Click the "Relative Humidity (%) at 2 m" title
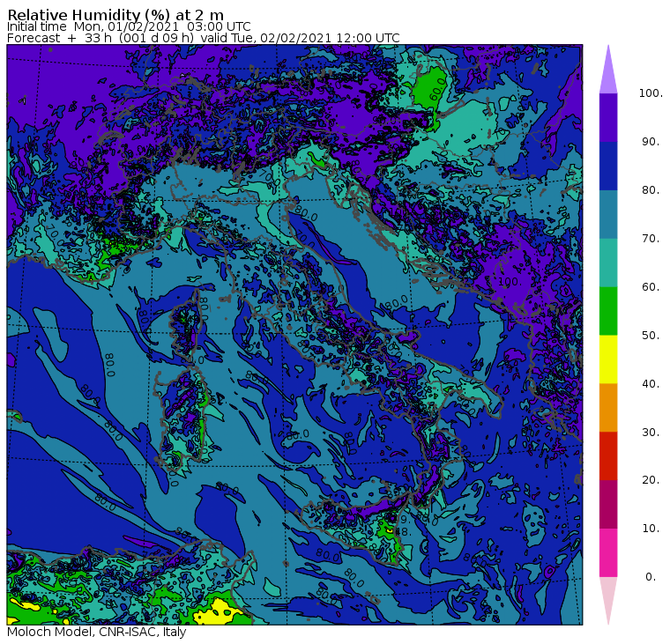This screenshot has width=670, height=644. click(115, 15)
